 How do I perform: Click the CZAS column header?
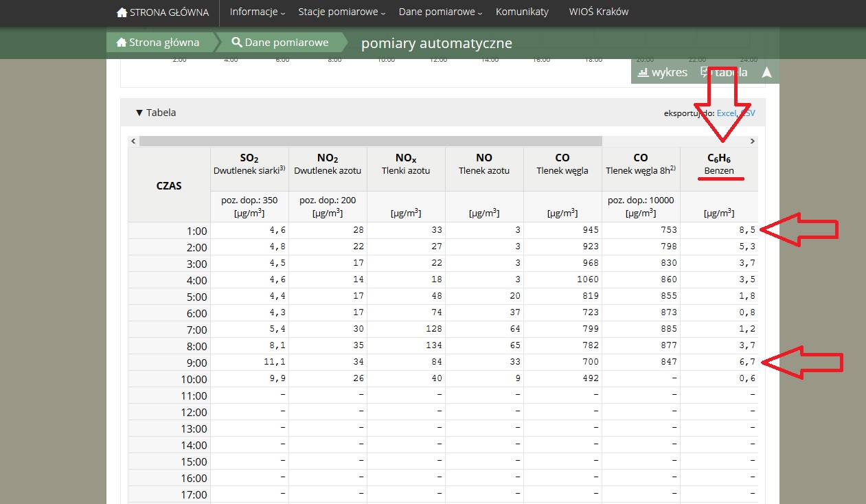(169, 185)
